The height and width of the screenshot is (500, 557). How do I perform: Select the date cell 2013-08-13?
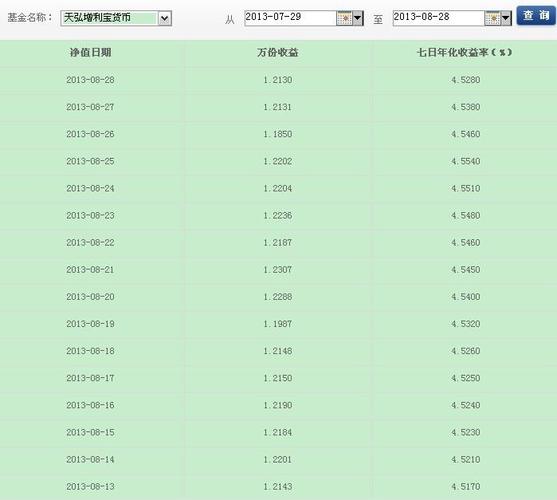click(x=90, y=487)
